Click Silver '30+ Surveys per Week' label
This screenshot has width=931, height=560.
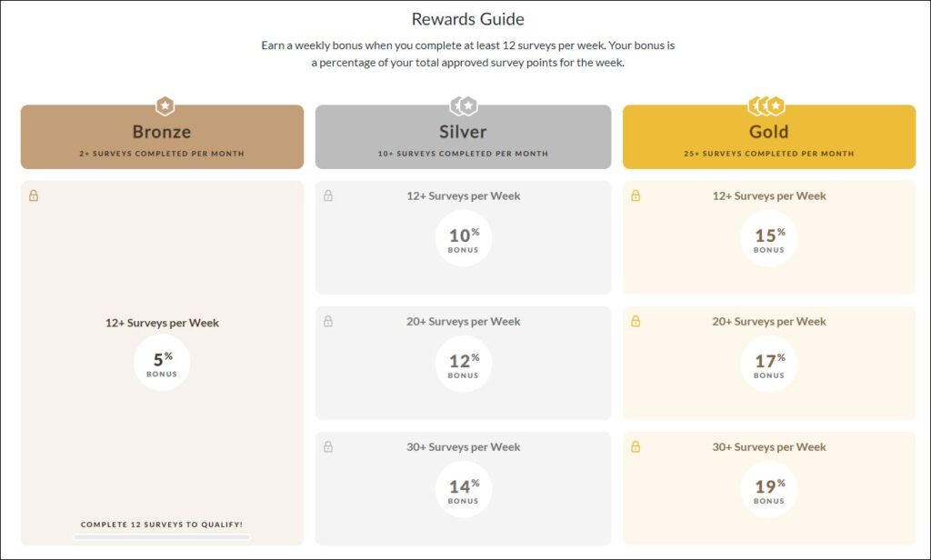tap(463, 447)
